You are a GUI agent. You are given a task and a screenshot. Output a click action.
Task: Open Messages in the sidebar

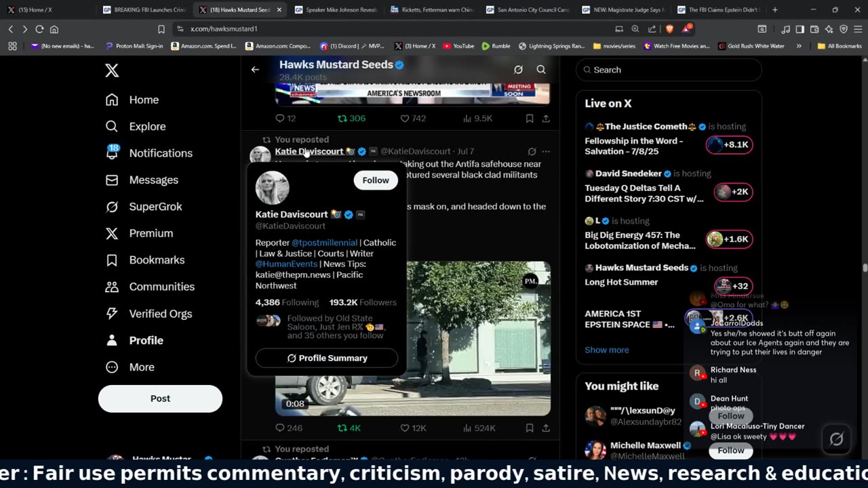pyautogui.click(x=142, y=180)
